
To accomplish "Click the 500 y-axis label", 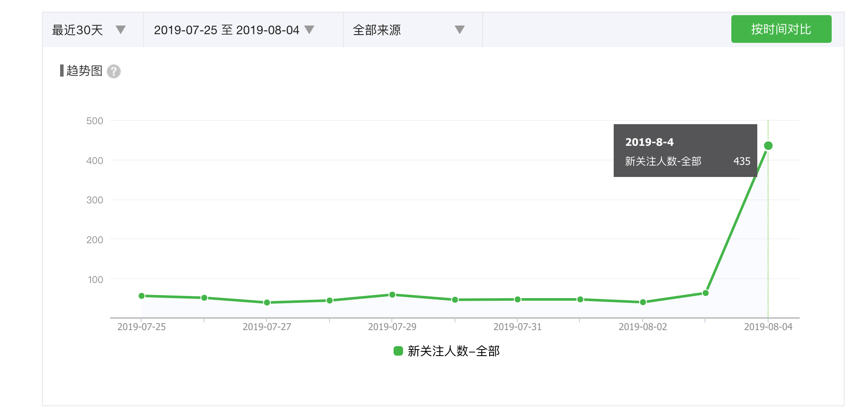I will (95, 121).
